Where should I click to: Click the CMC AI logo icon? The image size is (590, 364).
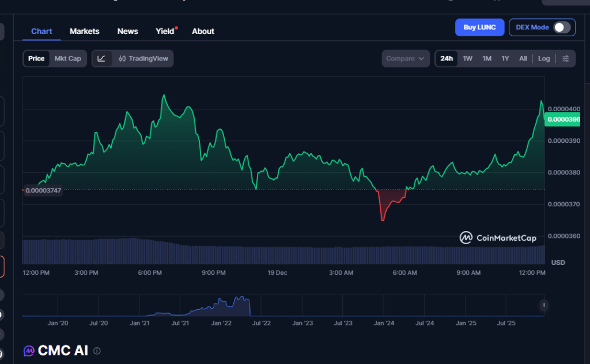tap(29, 351)
